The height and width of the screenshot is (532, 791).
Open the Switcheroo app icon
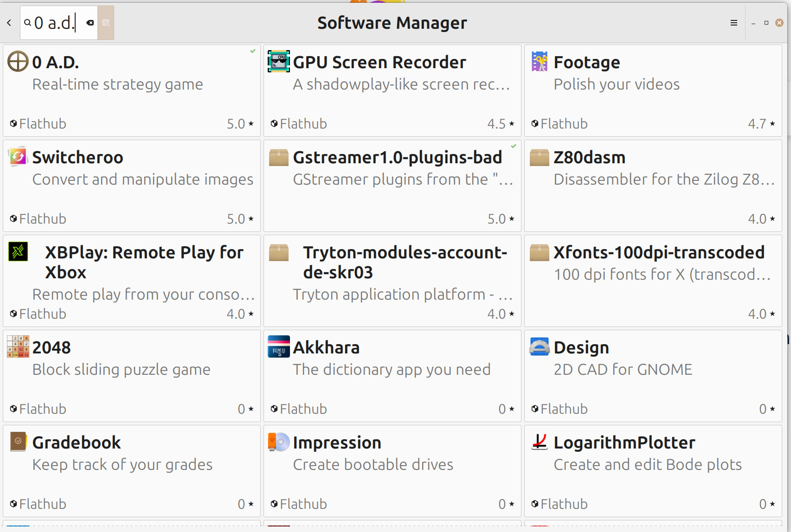(x=18, y=157)
